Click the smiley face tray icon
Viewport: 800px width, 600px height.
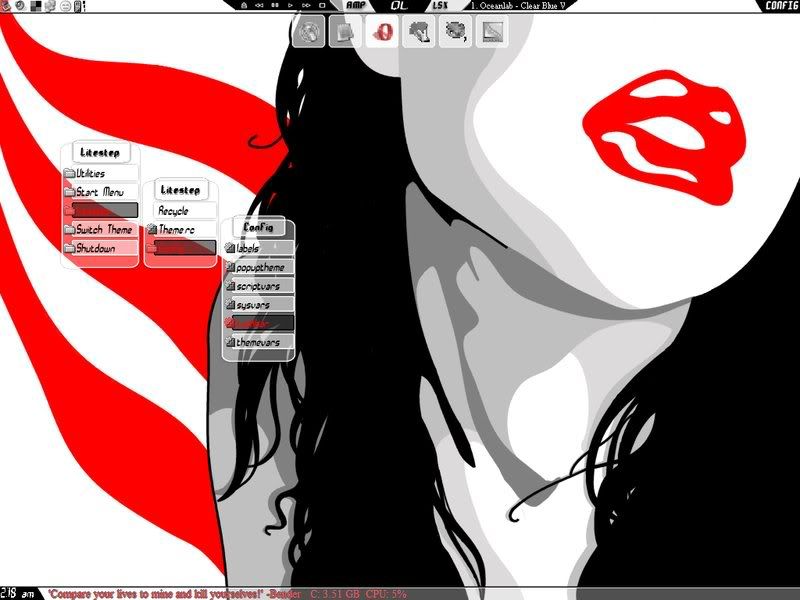[x=65, y=6]
